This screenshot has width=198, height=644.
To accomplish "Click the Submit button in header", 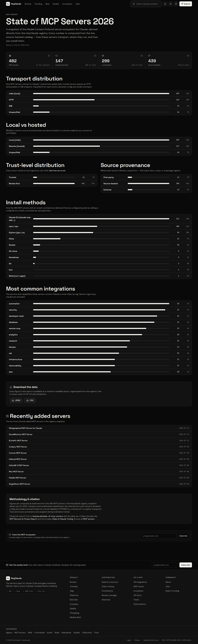I will (x=185, y=4).
